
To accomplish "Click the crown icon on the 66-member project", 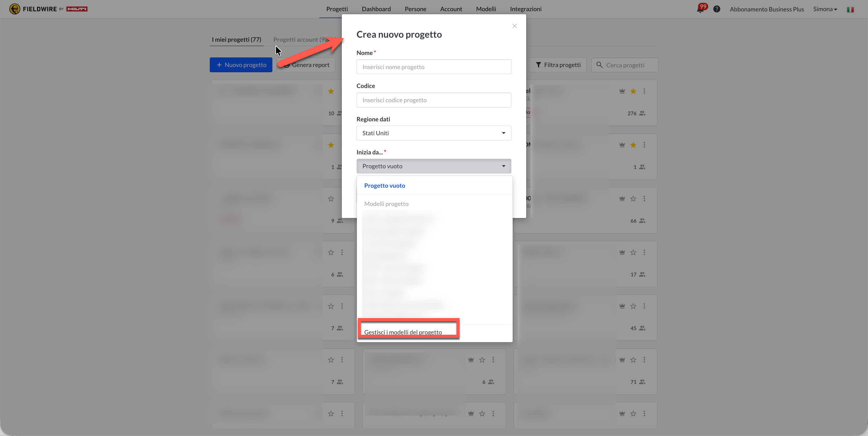I will point(622,199).
